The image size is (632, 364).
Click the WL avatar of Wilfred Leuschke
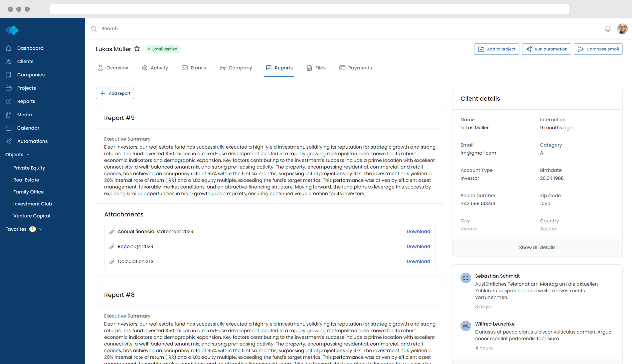click(465, 326)
